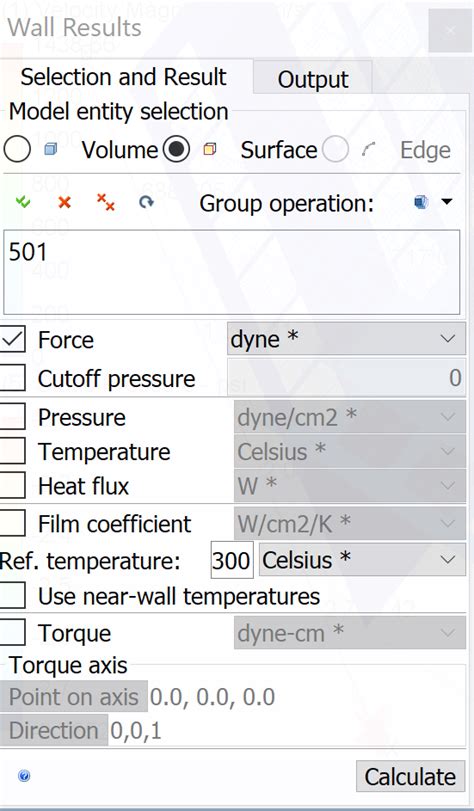Click the curved Edge entity icon
This screenshot has height=811, width=474.
tap(368, 150)
